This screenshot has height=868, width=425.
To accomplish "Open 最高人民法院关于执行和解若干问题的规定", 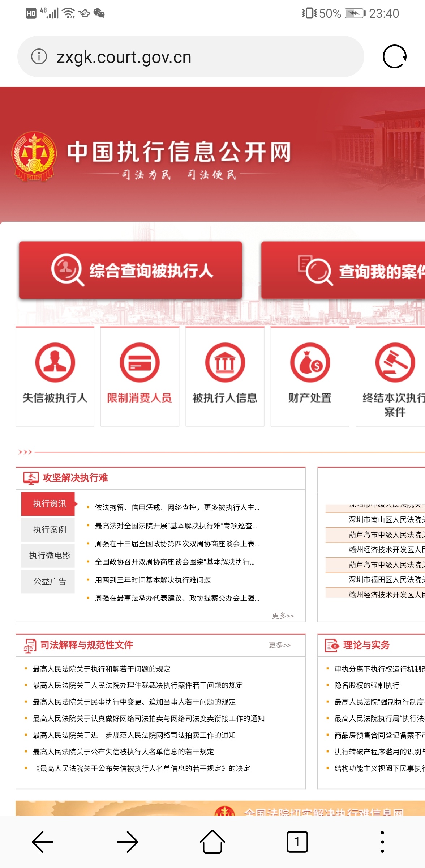I will (102, 669).
